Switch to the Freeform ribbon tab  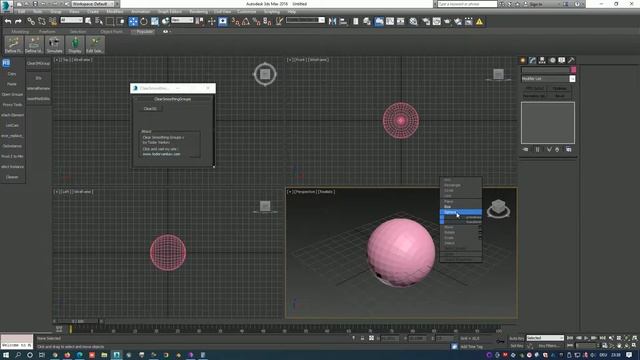[47, 31]
